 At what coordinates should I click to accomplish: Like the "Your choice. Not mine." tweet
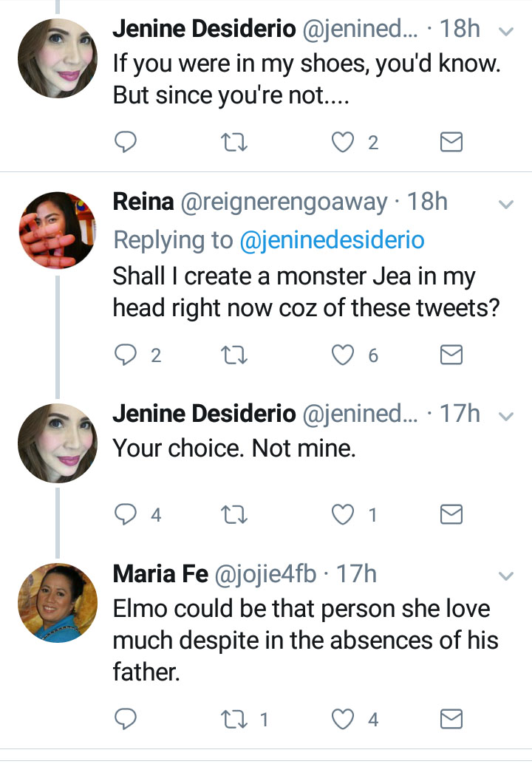[x=343, y=514]
